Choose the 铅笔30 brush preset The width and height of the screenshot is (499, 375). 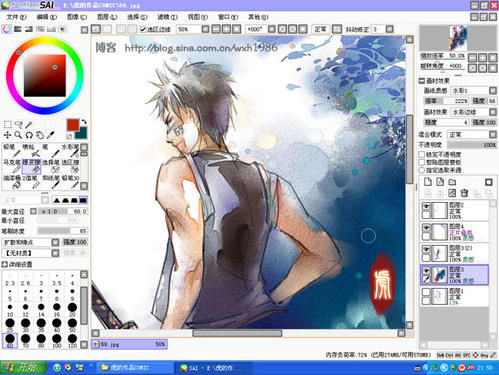(70, 182)
